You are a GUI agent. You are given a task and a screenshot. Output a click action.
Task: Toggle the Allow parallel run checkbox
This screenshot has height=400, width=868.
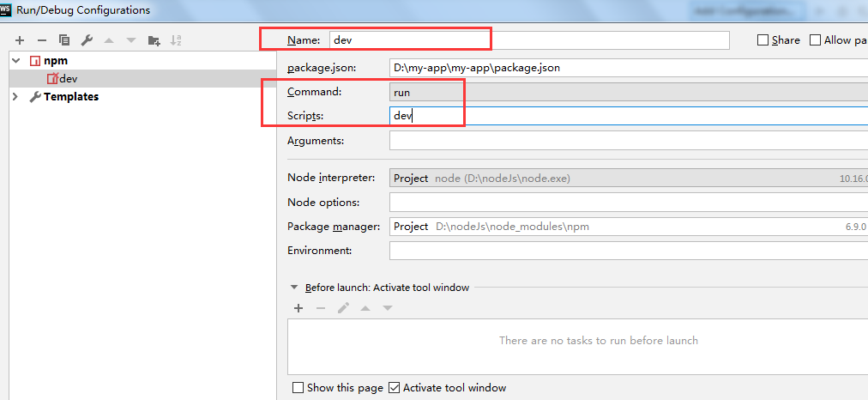815,39
